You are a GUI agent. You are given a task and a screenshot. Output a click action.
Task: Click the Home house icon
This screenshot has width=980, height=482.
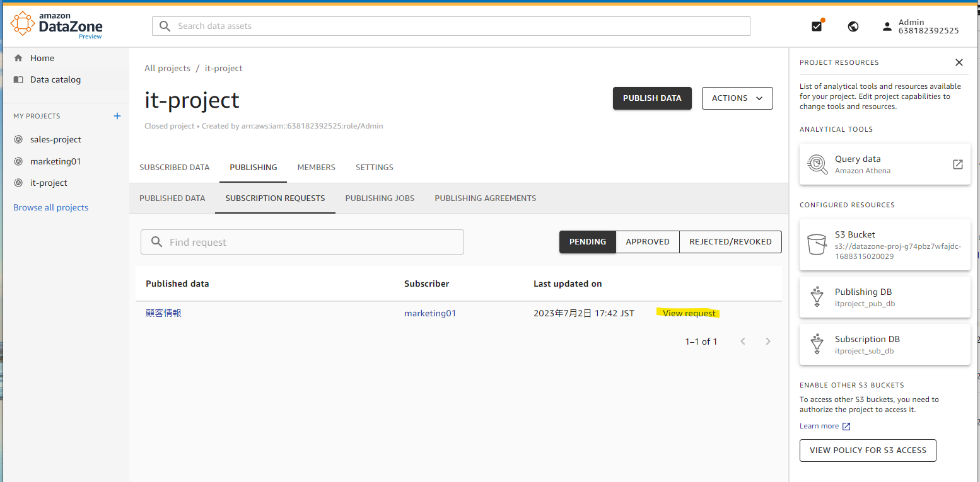[x=18, y=58]
